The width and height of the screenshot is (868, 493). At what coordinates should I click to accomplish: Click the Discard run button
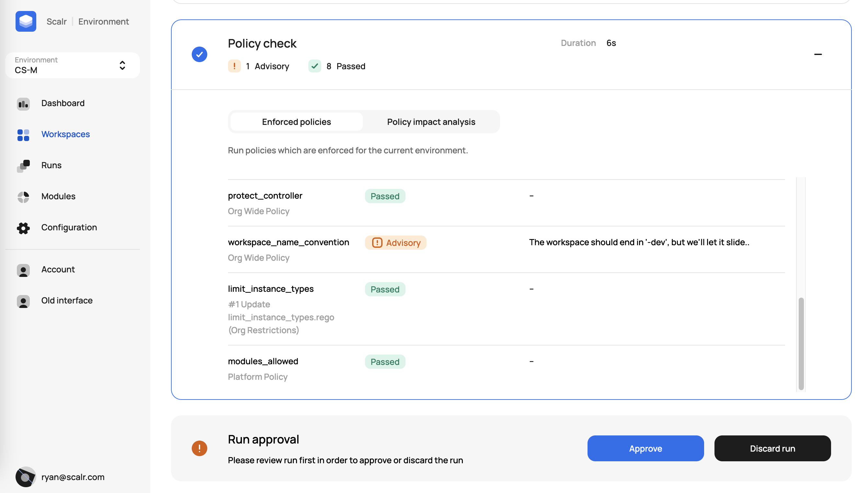click(x=772, y=448)
